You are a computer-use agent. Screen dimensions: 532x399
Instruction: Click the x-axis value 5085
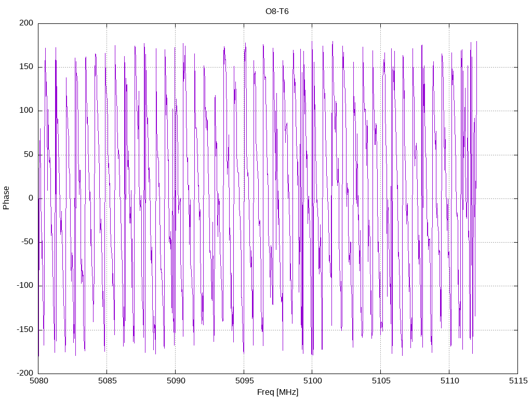click(x=108, y=381)
